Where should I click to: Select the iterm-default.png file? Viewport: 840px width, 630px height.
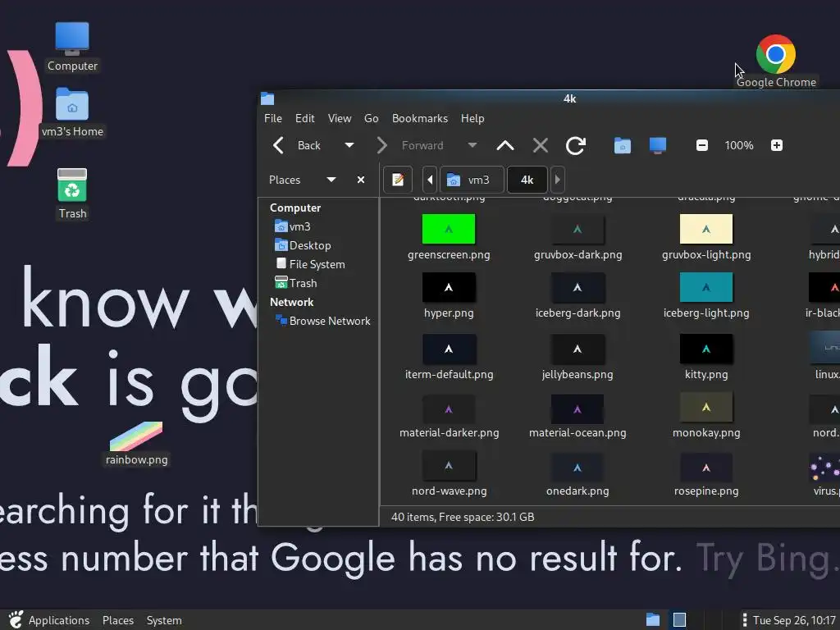click(449, 357)
